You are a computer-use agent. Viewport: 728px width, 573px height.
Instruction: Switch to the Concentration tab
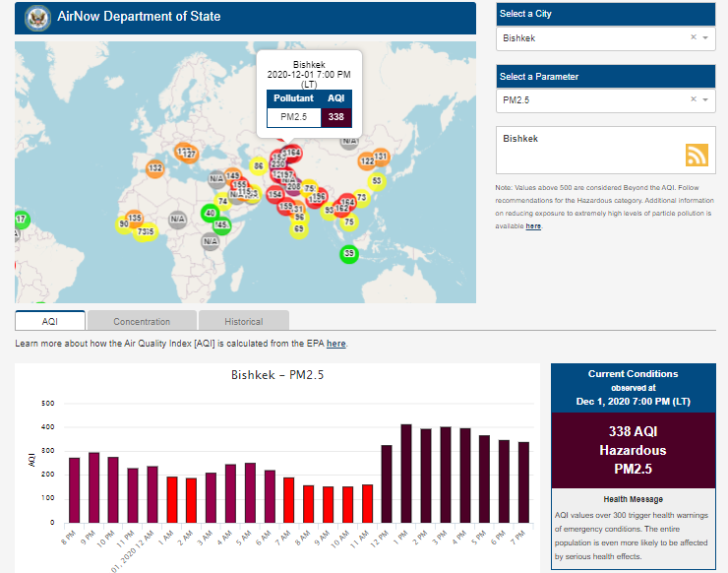tap(142, 321)
